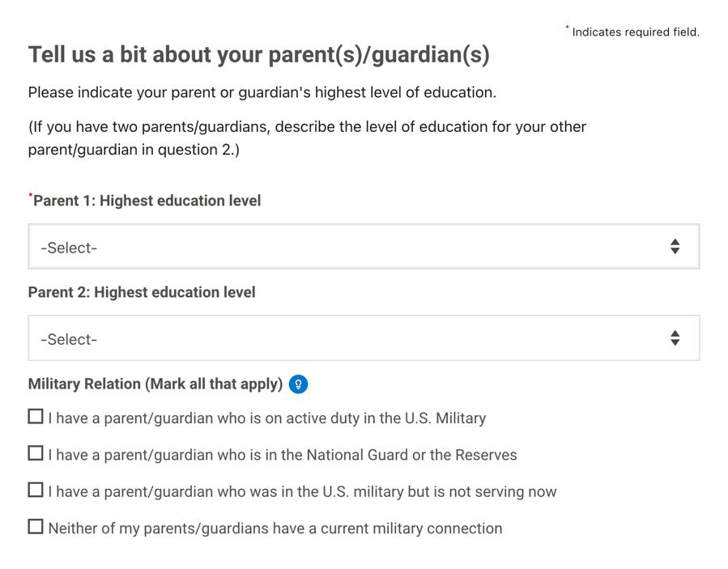728x569 pixels.
Task: Check the National Guard or Reserves box
Action: click(36, 453)
